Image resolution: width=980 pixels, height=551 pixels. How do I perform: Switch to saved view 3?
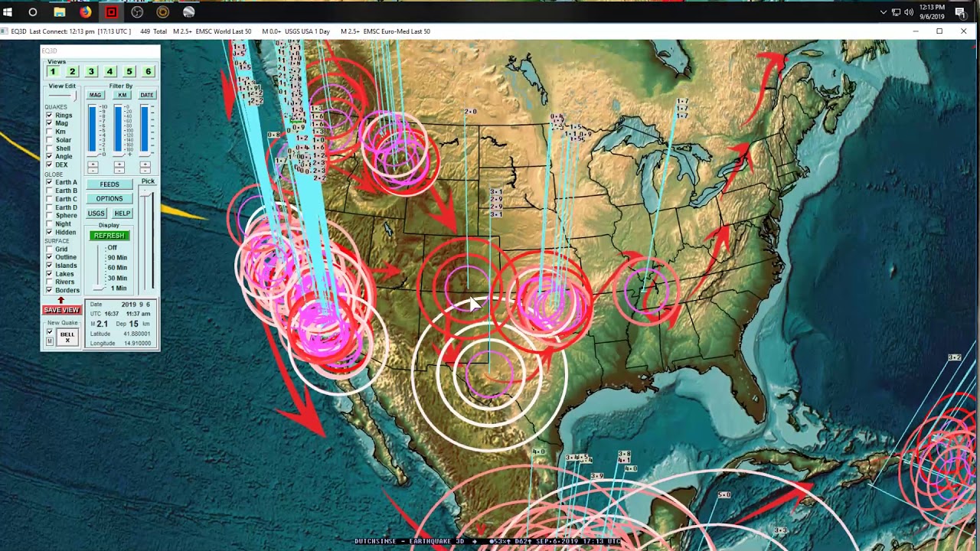click(x=91, y=71)
